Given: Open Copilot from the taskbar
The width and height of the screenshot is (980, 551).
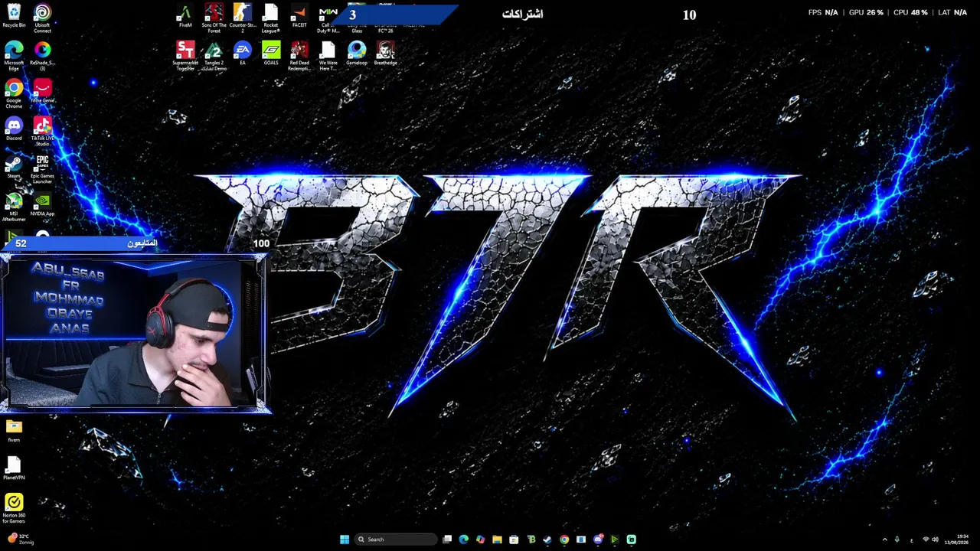Looking at the screenshot, I should coord(480,540).
